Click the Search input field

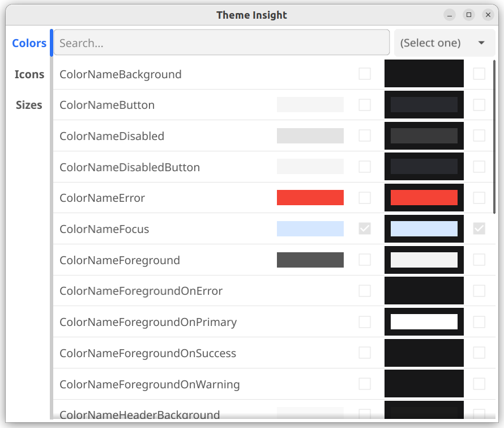coord(222,43)
